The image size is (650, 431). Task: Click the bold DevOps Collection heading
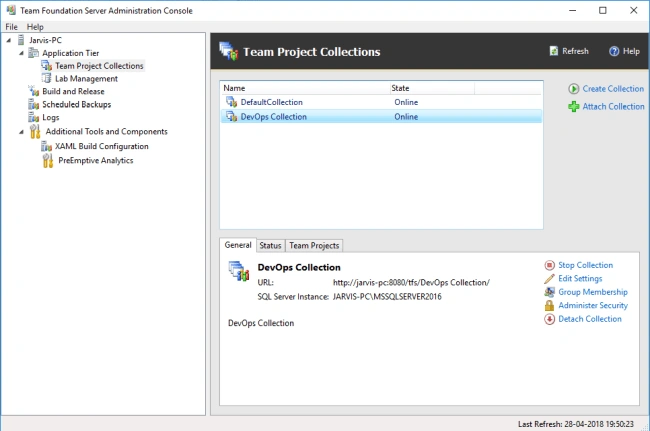click(x=299, y=267)
